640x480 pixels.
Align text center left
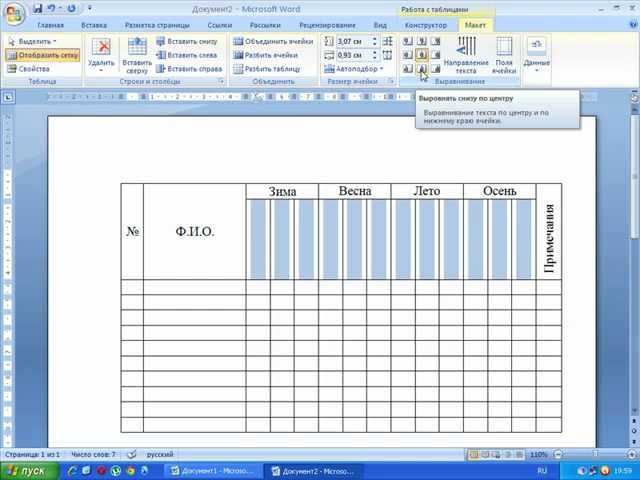coord(408,55)
